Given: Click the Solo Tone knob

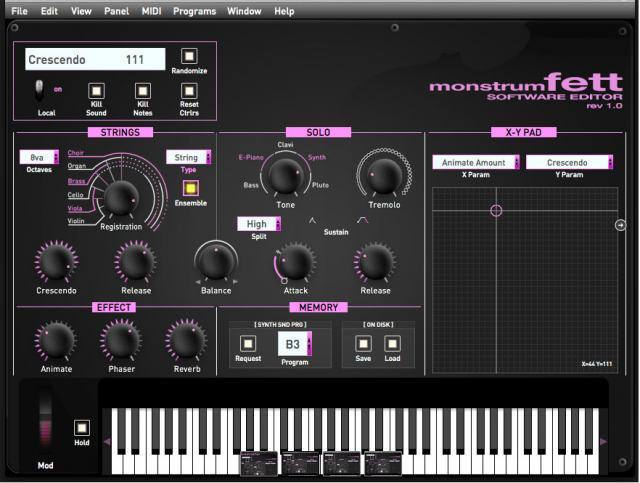Looking at the screenshot, I should [286, 175].
